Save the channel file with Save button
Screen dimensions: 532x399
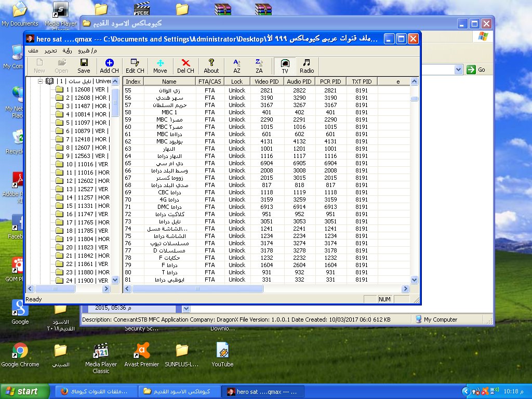pos(84,66)
